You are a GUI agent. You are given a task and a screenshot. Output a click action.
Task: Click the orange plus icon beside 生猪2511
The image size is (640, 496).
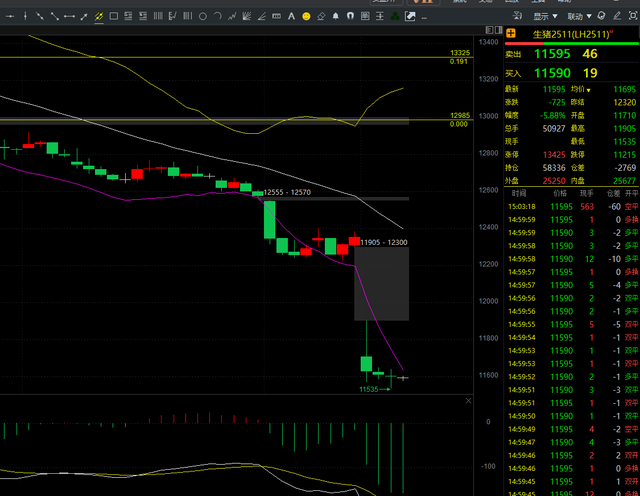point(511,33)
